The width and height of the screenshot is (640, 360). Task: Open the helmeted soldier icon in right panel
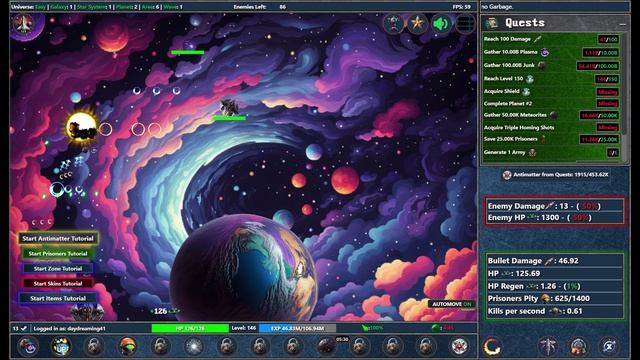pos(578,346)
